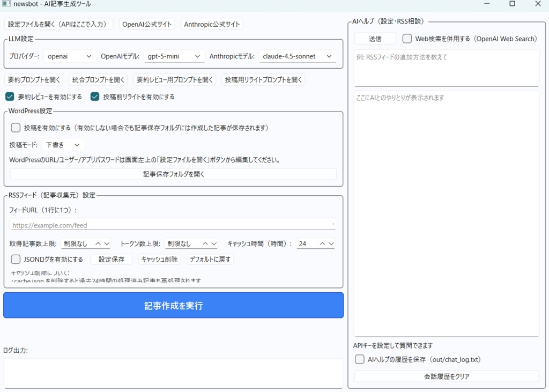Send AI help question with 送信

click(374, 38)
